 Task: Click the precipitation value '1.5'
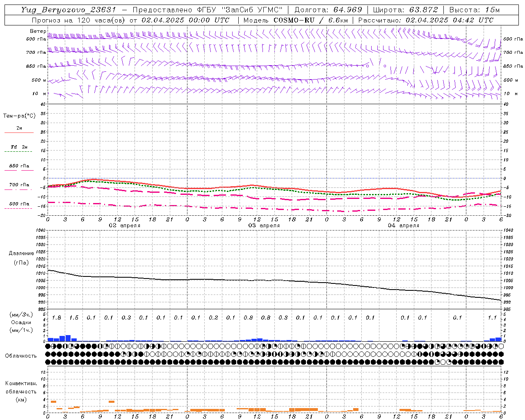point(74,317)
